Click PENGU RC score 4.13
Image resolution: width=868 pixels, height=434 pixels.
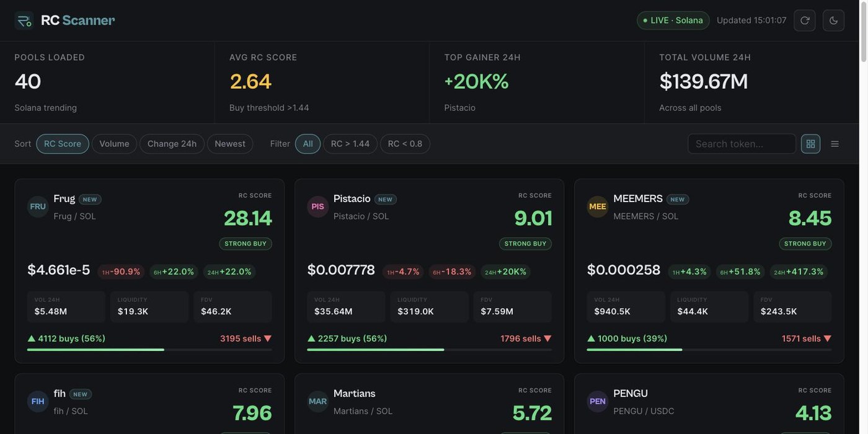[813, 413]
